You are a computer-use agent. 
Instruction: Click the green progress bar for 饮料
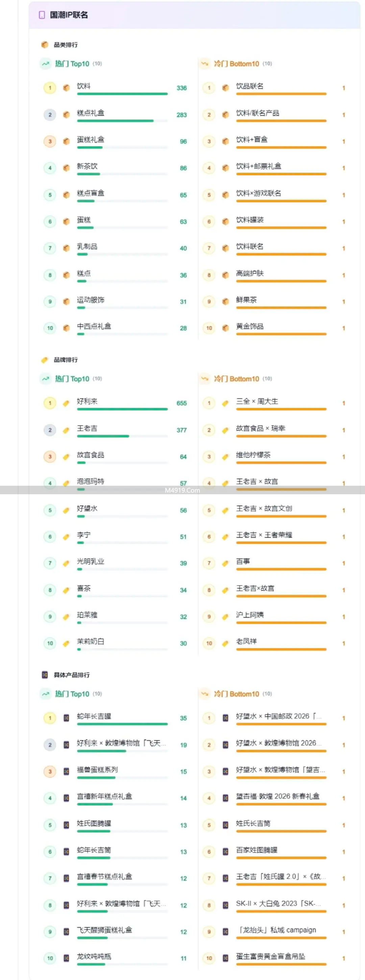pyautogui.click(x=122, y=94)
